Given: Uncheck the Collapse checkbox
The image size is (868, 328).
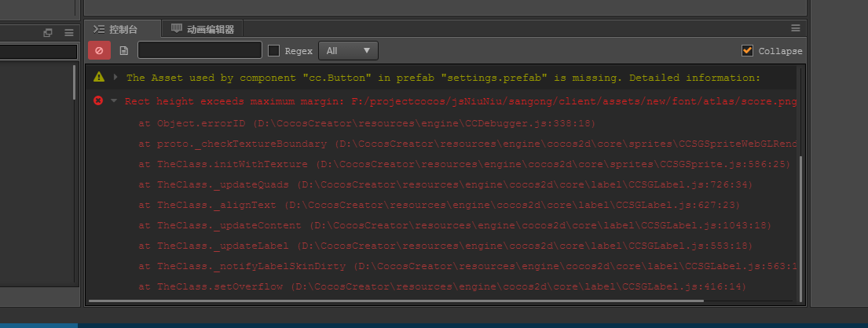Looking at the screenshot, I should click(x=747, y=51).
